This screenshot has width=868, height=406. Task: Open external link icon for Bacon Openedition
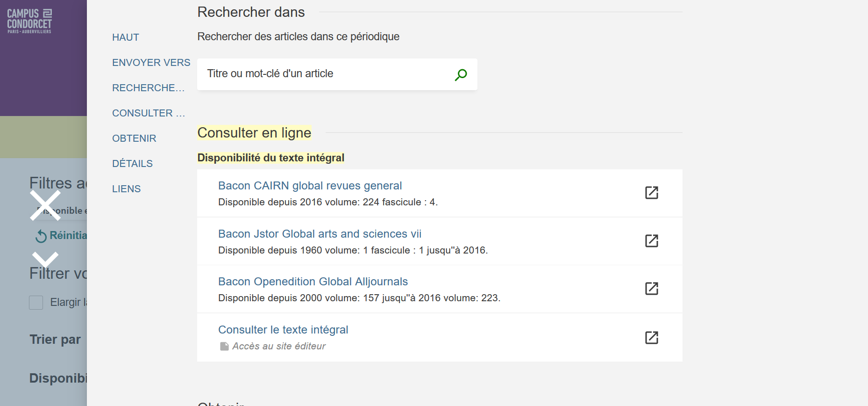coord(651,289)
